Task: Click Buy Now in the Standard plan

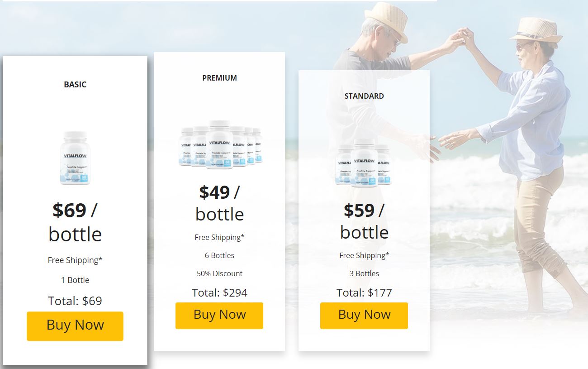Action: (364, 315)
